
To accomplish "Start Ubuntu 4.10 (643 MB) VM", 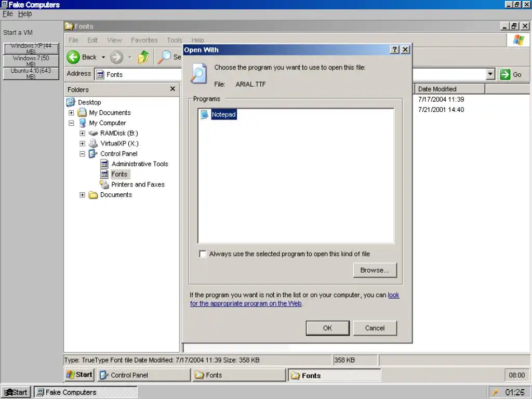I will [31, 74].
